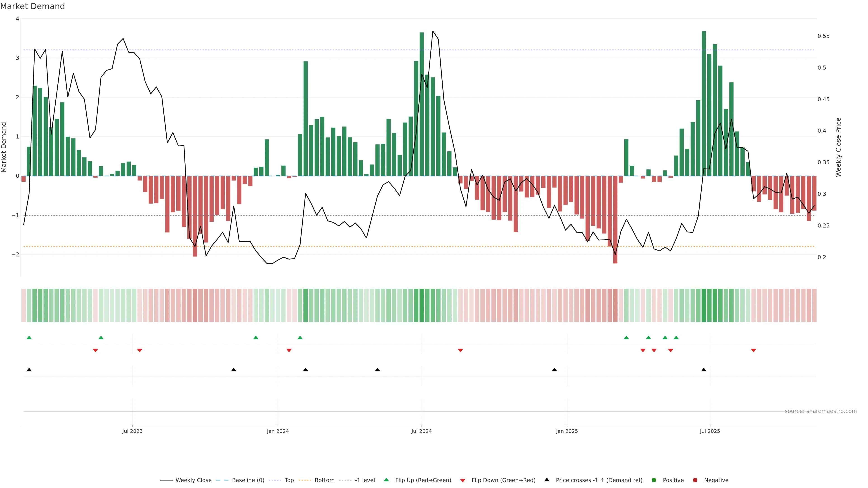Click the Jan 2024 x-axis label
868x488 pixels.
(x=278, y=432)
